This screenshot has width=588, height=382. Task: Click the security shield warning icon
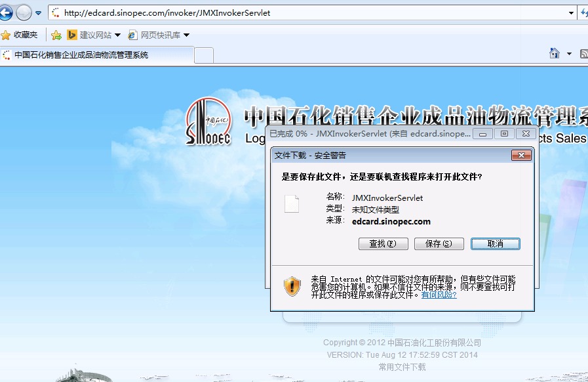tap(292, 287)
